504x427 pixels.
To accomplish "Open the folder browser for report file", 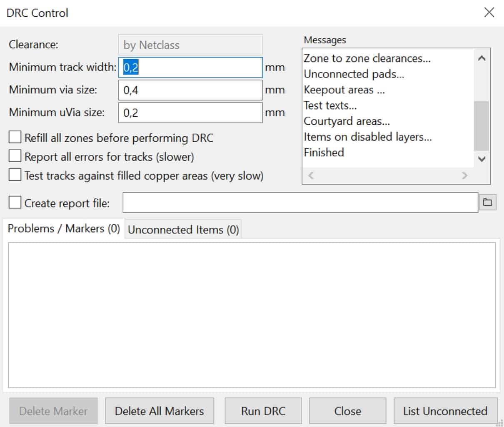I will (488, 202).
